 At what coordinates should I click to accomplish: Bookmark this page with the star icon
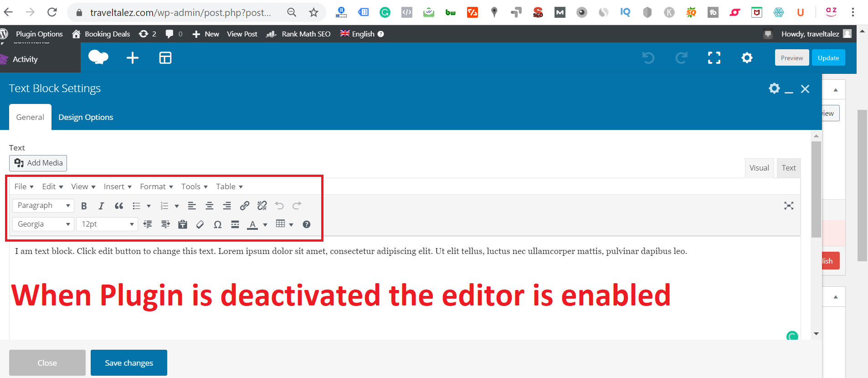click(313, 12)
